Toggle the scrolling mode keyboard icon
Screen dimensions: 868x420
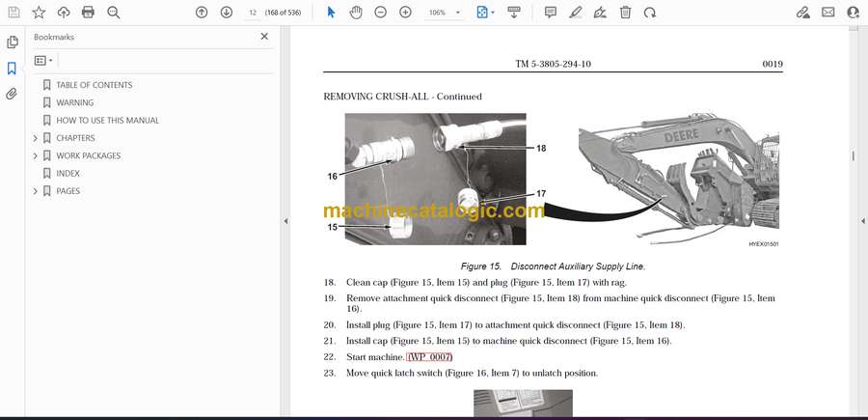point(514,13)
